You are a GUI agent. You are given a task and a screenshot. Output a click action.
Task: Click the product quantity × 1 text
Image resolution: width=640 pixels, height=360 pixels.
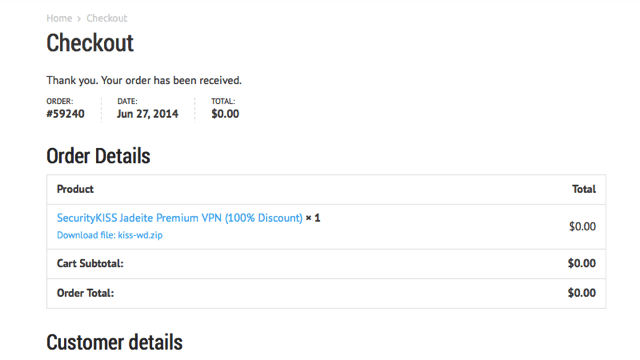[313, 218]
